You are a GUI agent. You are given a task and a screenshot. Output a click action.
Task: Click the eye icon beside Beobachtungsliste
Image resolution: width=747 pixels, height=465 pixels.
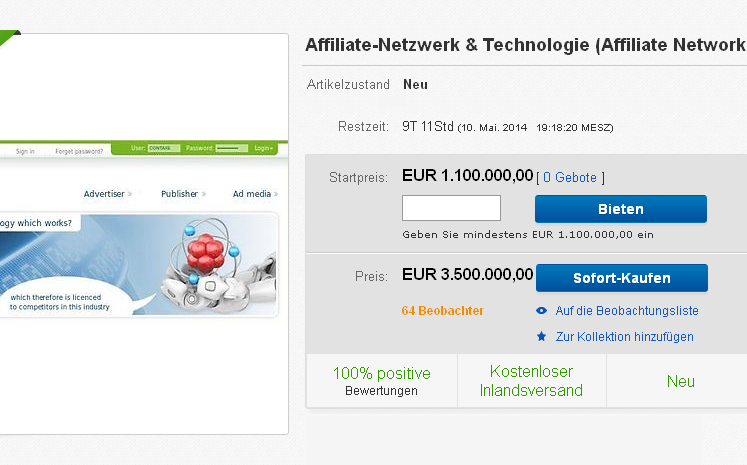point(541,311)
